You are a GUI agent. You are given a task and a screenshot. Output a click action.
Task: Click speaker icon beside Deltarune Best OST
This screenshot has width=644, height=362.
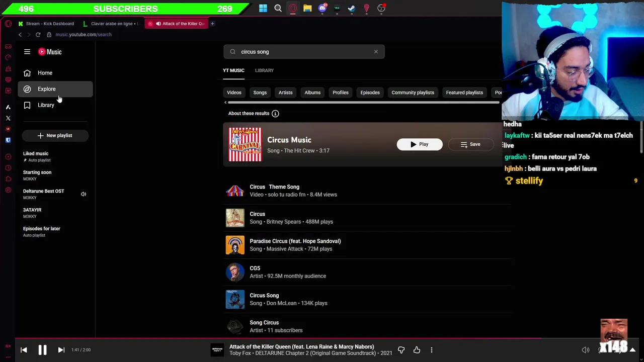[84, 194]
